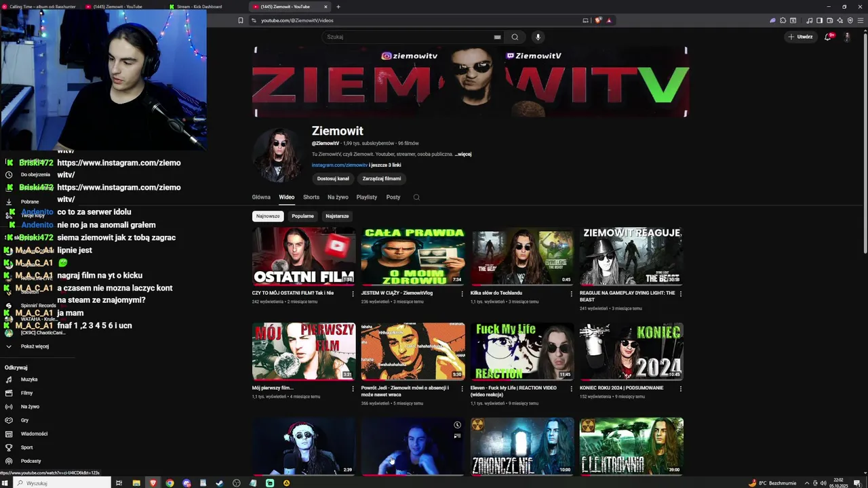This screenshot has height=488, width=868.
Task: Switch to the Posty channel tab
Action: [393, 197]
